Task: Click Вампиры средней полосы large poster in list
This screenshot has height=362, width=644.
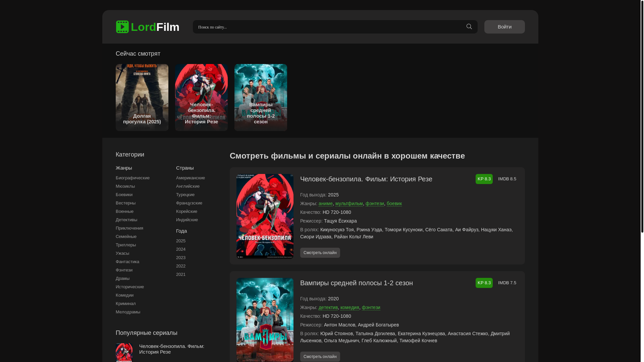Action: pos(265,320)
